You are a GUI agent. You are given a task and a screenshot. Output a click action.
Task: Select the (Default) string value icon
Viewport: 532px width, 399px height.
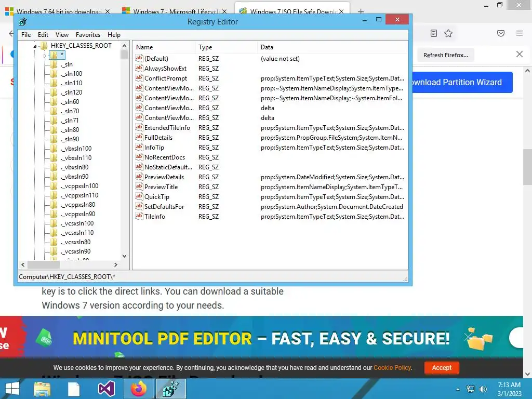tap(139, 58)
